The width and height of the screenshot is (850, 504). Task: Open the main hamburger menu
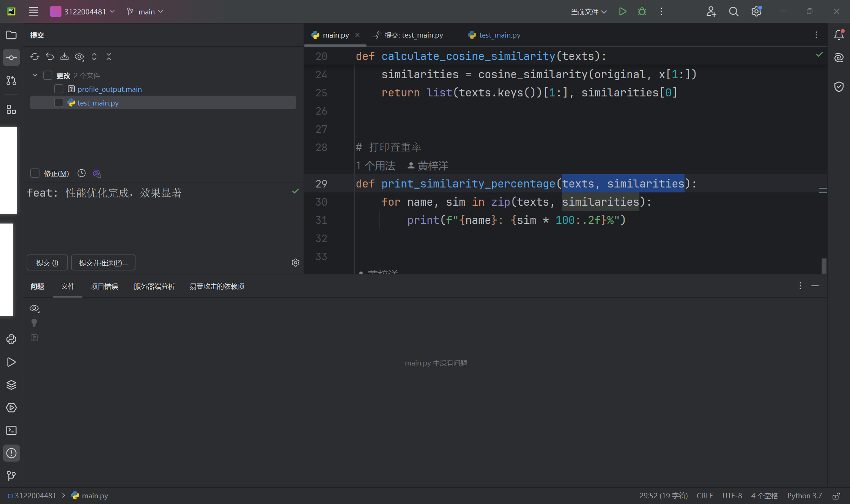tap(33, 11)
